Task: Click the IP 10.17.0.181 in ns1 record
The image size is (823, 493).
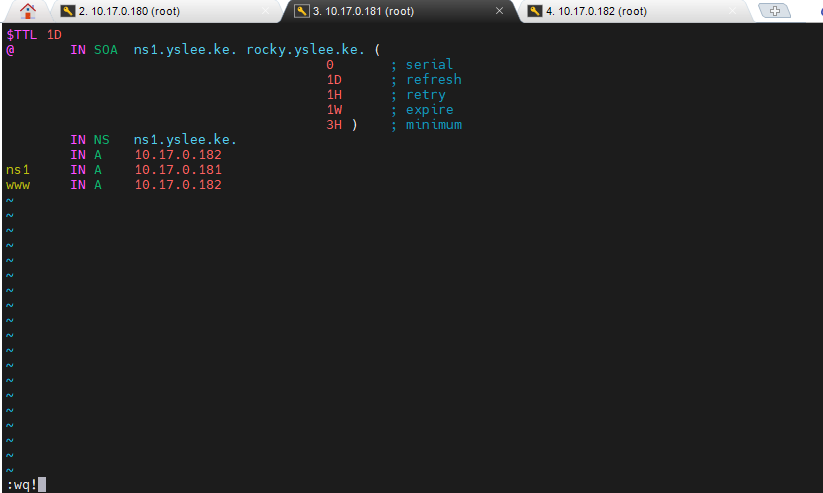Action: pyautogui.click(x=178, y=170)
